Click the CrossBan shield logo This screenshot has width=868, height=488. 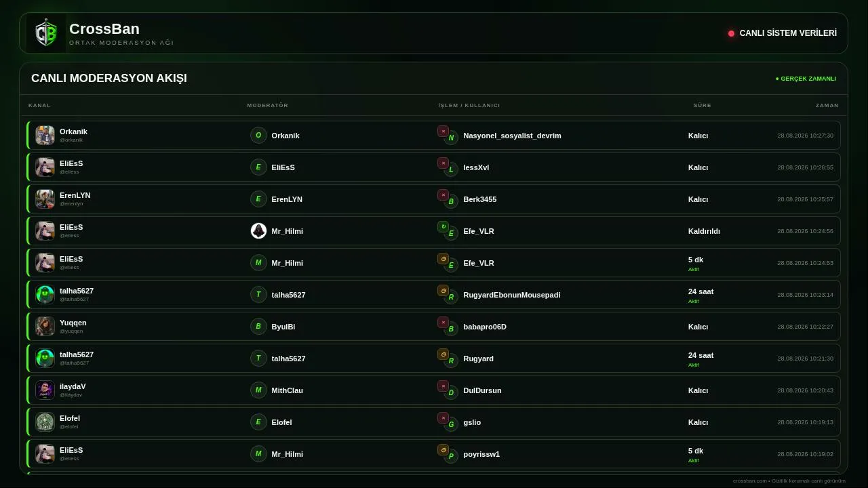coord(46,33)
